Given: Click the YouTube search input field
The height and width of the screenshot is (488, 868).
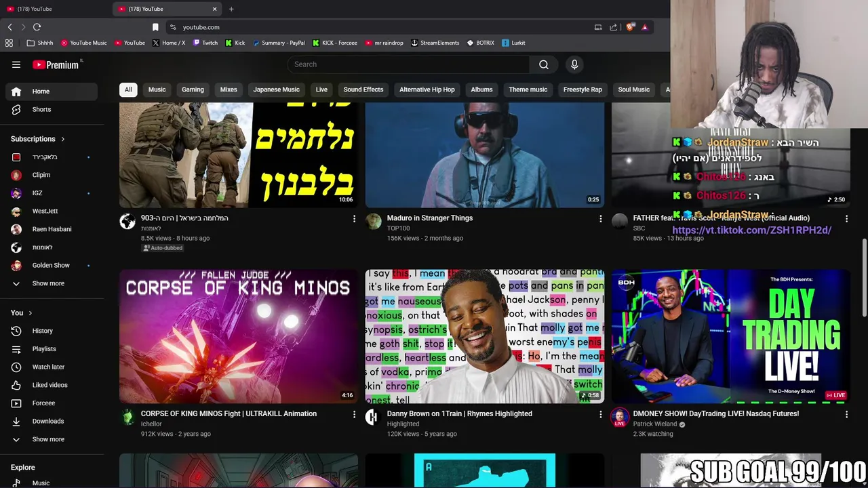Looking at the screenshot, I should (x=408, y=64).
